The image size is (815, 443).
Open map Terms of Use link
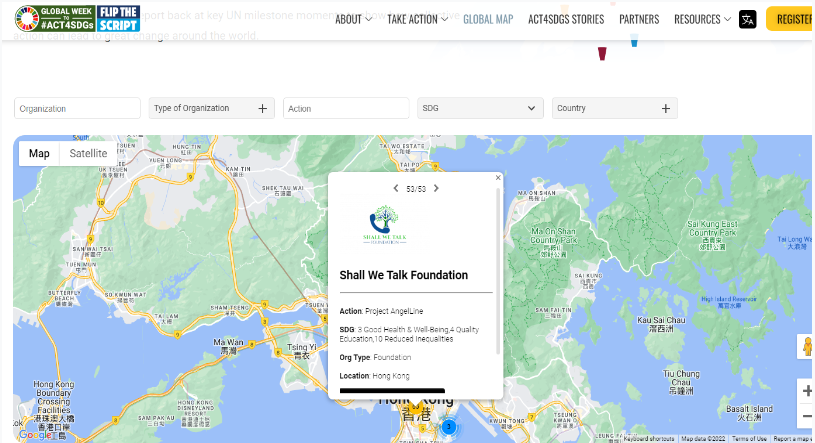[749, 439]
